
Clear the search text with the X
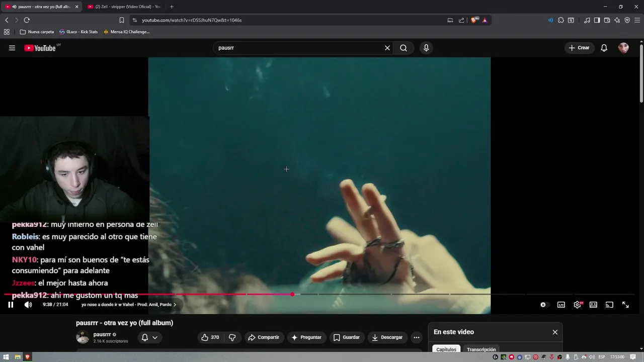pyautogui.click(x=387, y=48)
